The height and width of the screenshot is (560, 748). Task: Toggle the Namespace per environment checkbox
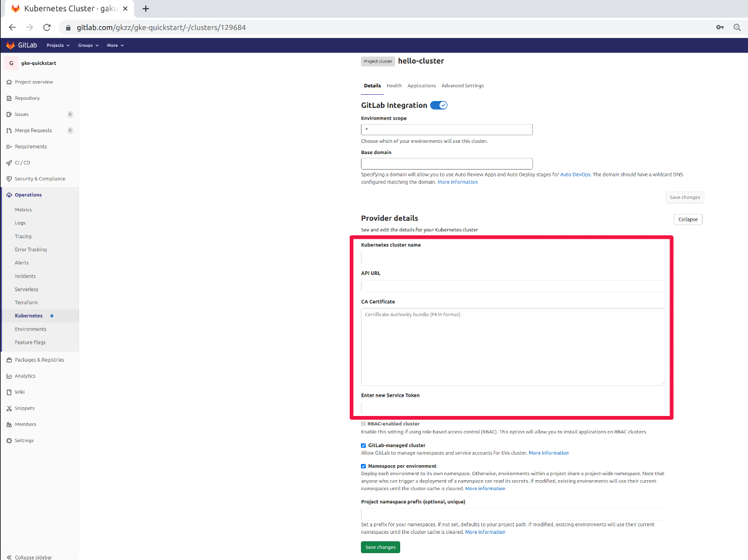coord(363,466)
